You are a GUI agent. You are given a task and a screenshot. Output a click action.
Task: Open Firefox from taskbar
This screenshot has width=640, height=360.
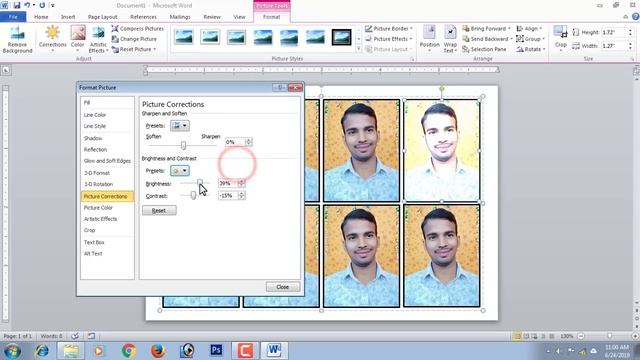coord(158,350)
